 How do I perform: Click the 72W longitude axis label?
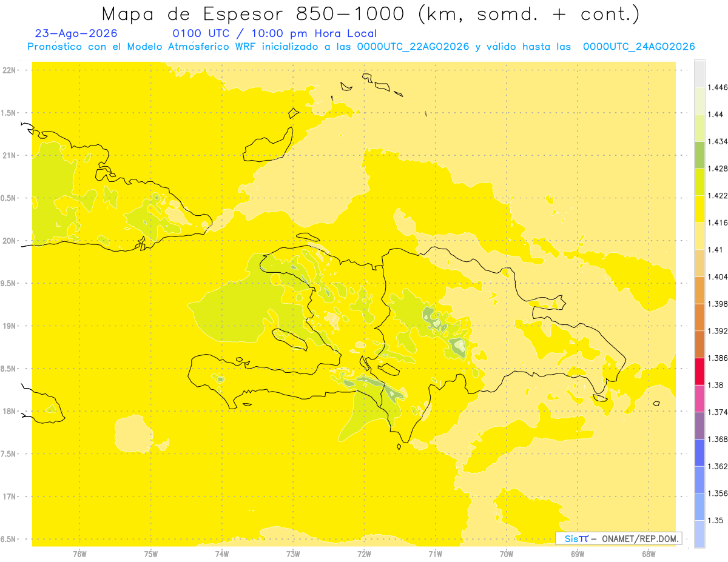click(x=364, y=554)
